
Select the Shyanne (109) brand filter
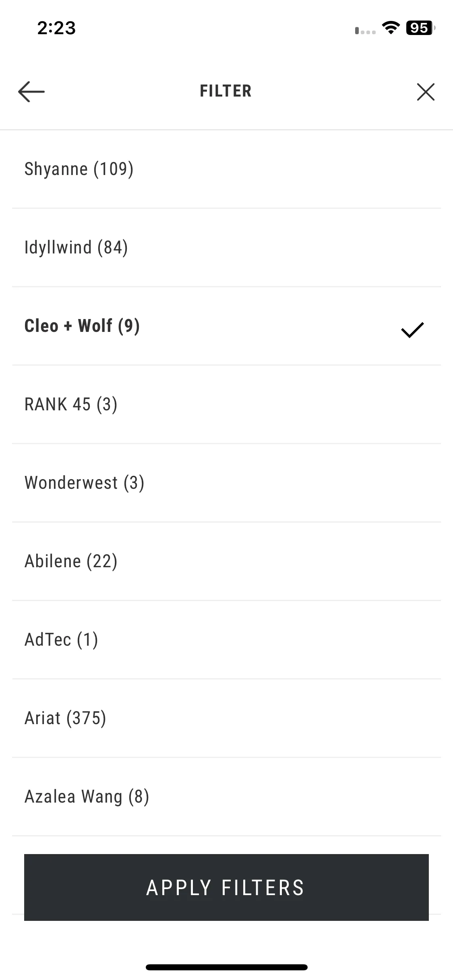pos(226,169)
